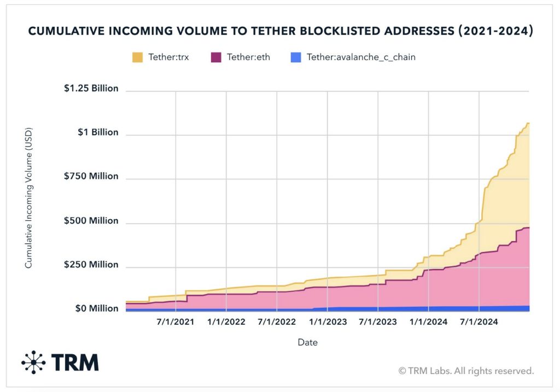Click the TRM Labs copyright notice

click(466, 371)
